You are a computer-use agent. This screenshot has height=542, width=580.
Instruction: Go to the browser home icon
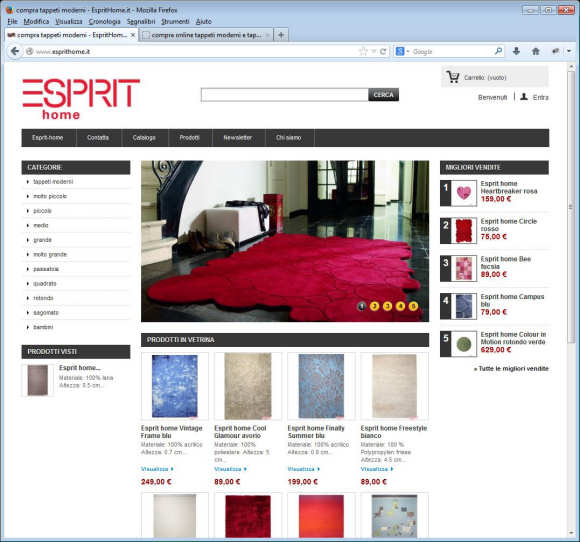[x=535, y=51]
